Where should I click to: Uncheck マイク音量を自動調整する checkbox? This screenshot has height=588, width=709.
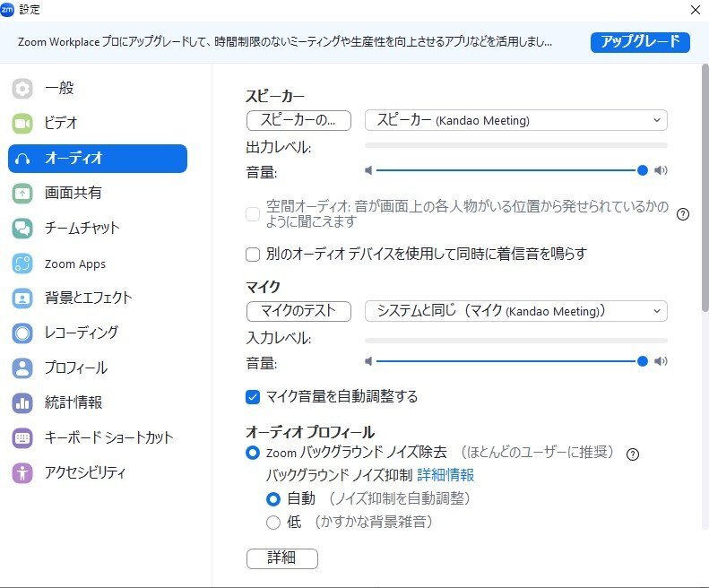pos(253,397)
